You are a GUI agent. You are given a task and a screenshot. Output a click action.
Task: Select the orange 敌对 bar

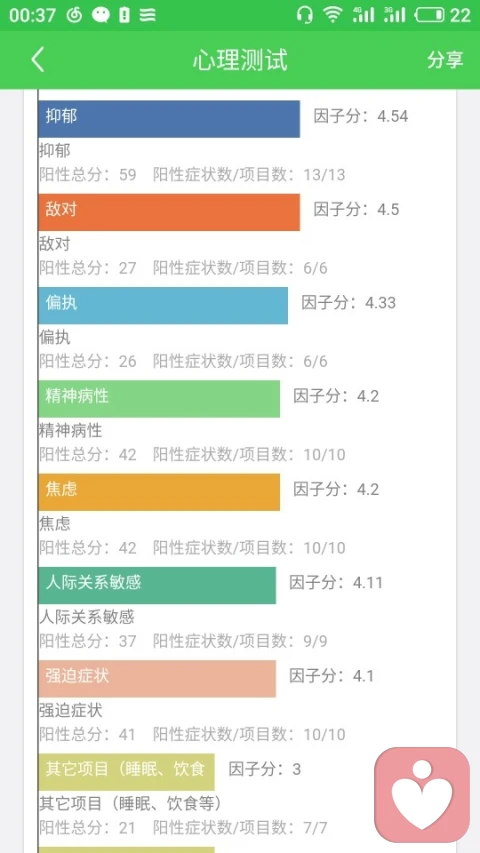[x=169, y=212]
